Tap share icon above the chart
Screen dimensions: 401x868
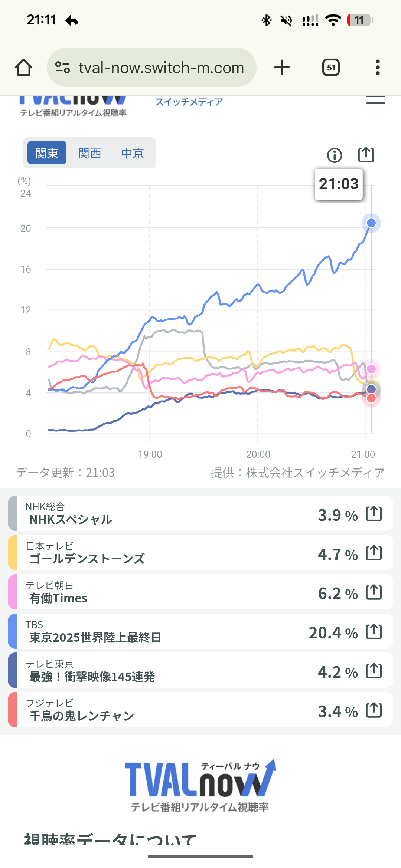366,155
